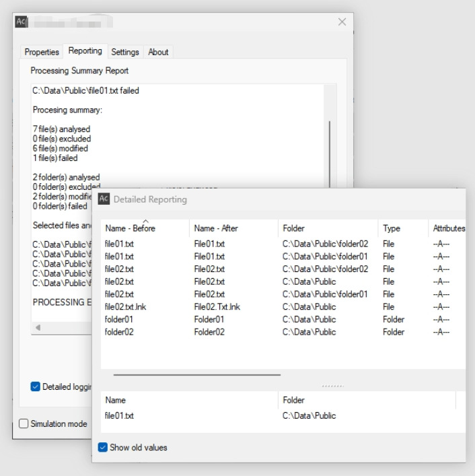The width and height of the screenshot is (475, 476).
Task: Click C:\Data\Public cell in lower list
Action: pyautogui.click(x=309, y=415)
